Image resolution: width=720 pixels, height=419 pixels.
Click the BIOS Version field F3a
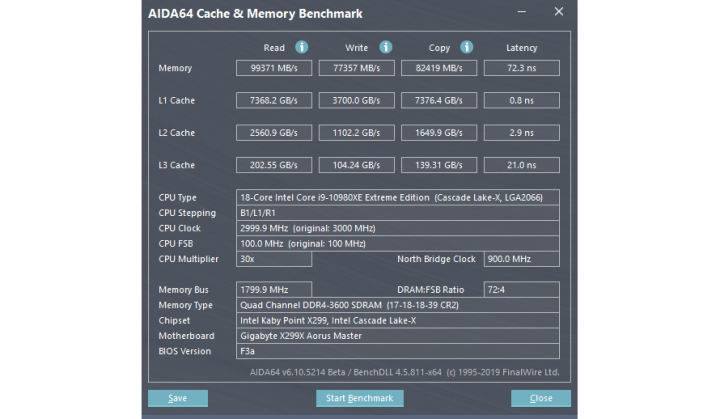pyautogui.click(x=398, y=351)
